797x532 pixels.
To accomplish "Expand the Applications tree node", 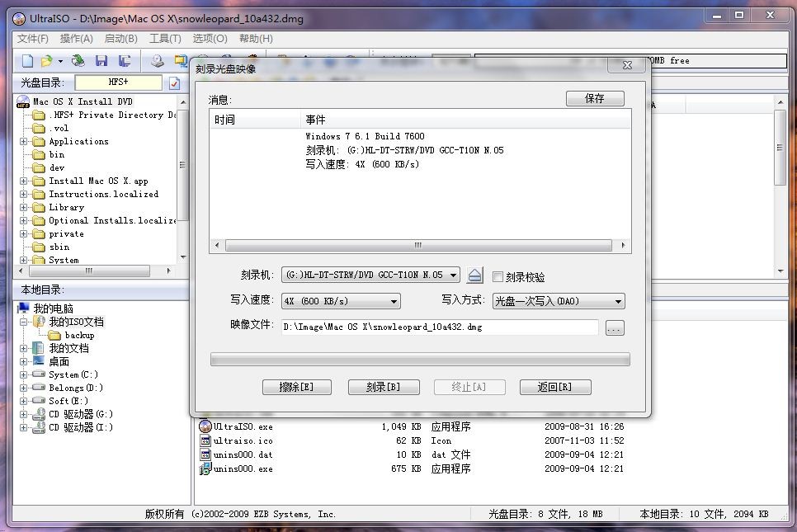I will point(23,141).
